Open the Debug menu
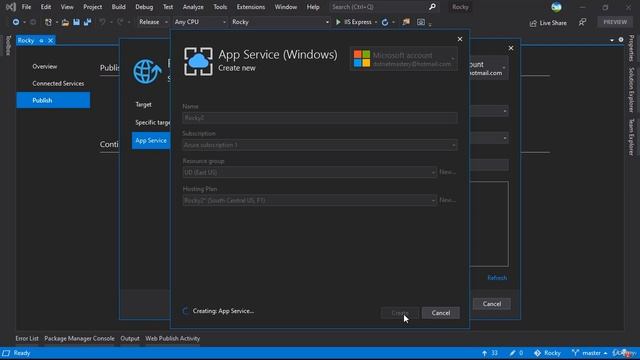Screen dimensions: 640x360 (x=144, y=7)
